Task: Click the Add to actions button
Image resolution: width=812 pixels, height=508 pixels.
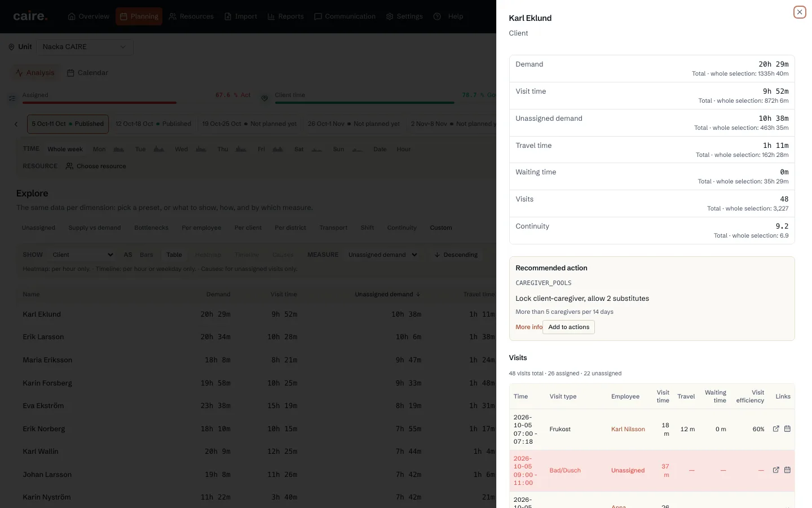Action: click(x=568, y=327)
